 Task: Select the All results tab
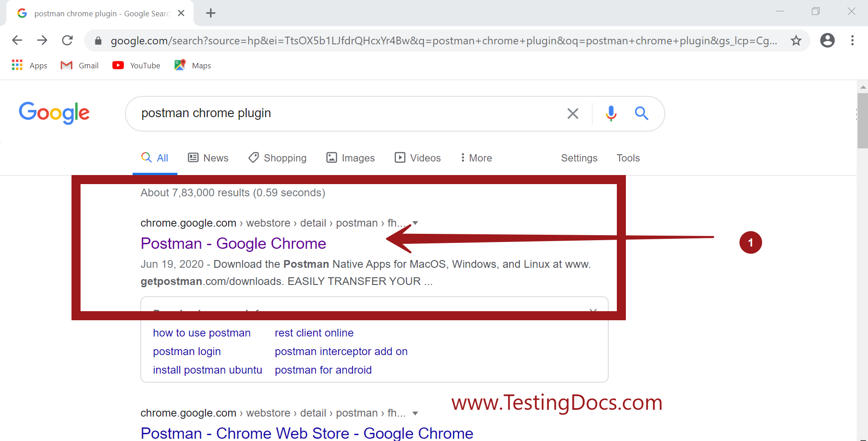[x=155, y=158]
